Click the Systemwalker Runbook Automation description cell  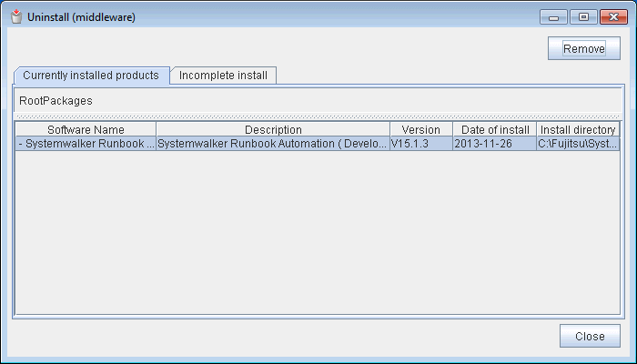click(x=273, y=144)
